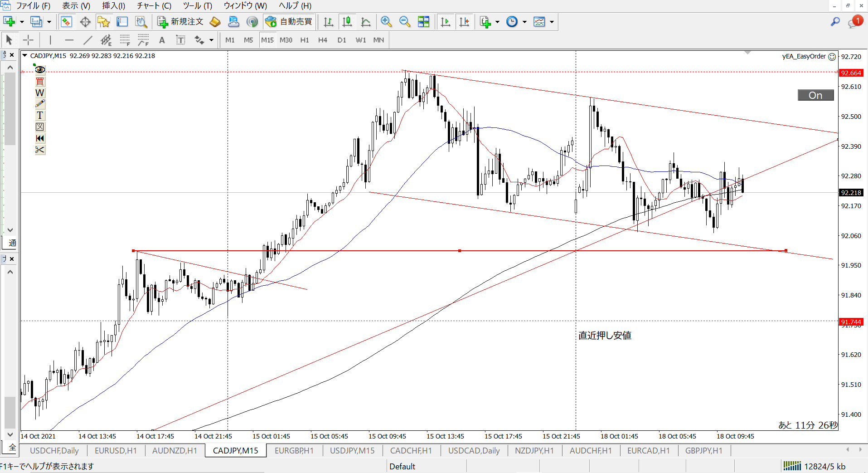The width and height of the screenshot is (868, 473).
Task: Click the W button on chart panel
Action: pyautogui.click(x=40, y=93)
